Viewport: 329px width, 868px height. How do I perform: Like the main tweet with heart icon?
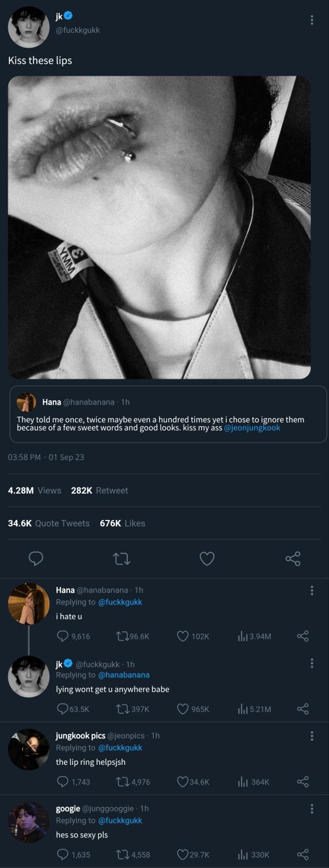(x=207, y=559)
